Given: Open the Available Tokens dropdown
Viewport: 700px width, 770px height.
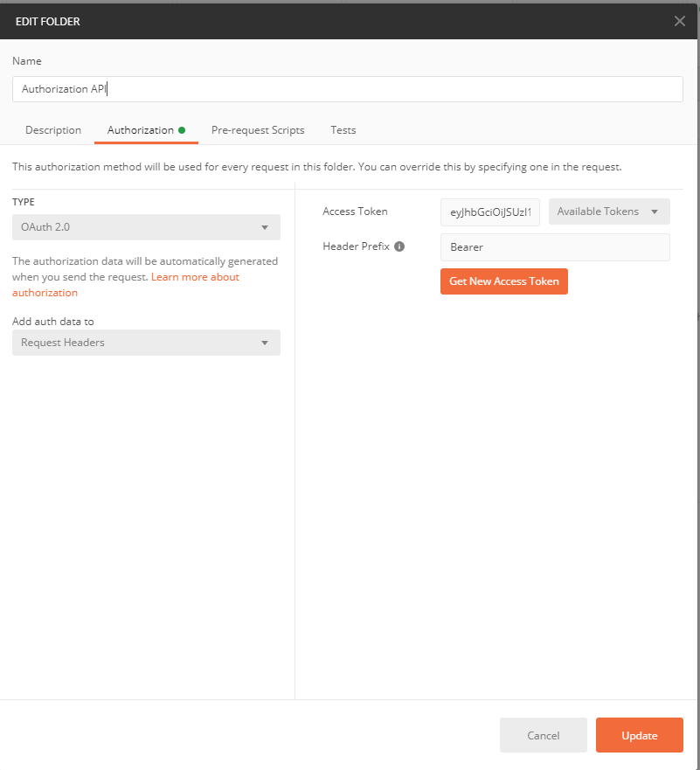Looking at the screenshot, I should point(608,212).
